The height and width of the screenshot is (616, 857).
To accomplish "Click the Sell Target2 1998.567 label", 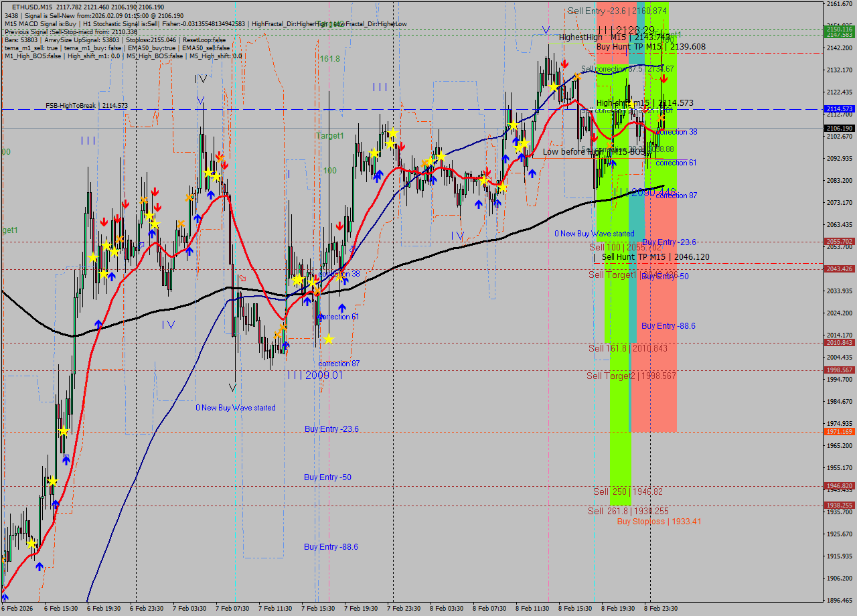I will [x=631, y=376].
